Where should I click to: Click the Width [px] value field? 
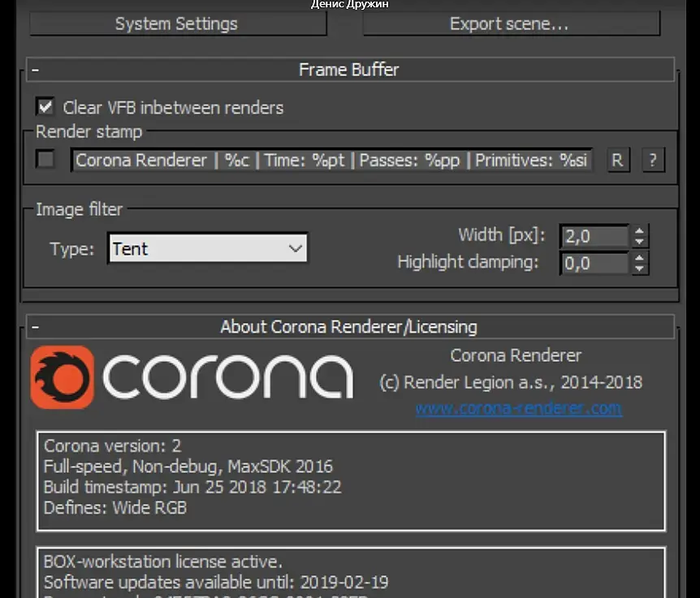[x=594, y=236]
